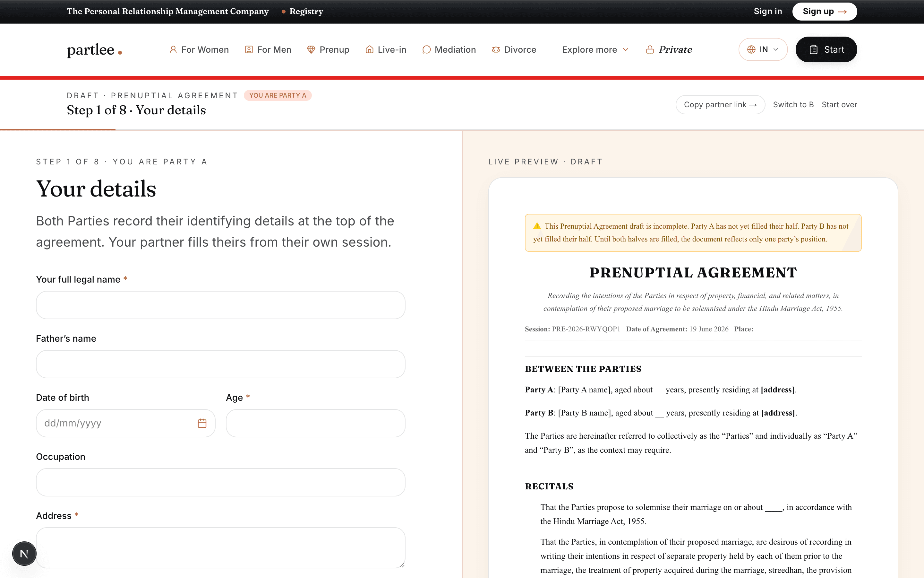Focus the full legal name field
Screen dimensions: 924x578
pos(221,305)
